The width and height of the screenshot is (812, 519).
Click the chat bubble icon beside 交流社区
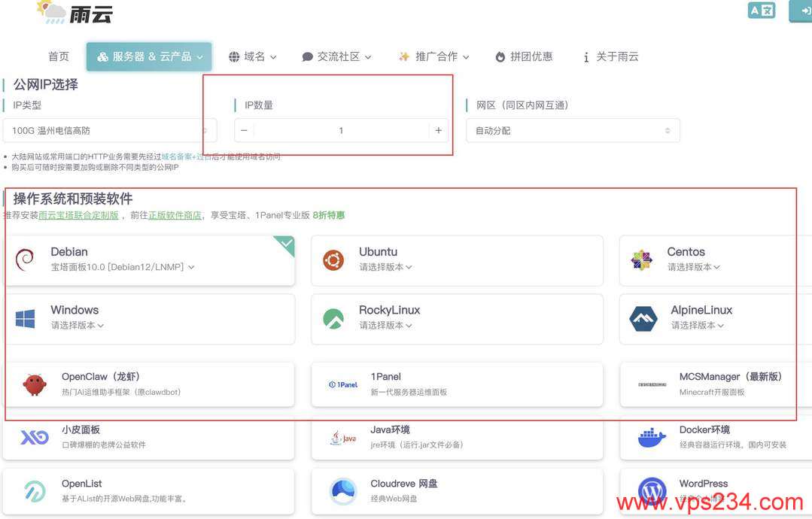[307, 56]
